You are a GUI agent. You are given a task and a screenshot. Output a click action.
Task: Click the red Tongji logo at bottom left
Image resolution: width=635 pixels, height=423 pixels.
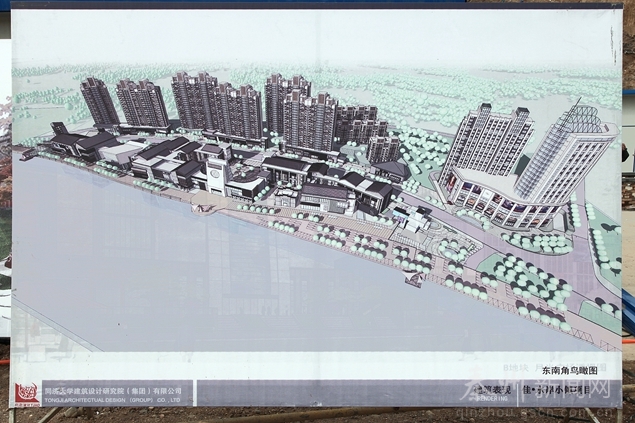27,393
